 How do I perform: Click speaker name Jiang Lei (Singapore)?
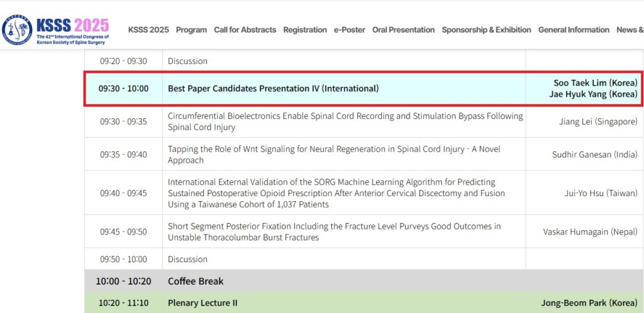pos(598,122)
